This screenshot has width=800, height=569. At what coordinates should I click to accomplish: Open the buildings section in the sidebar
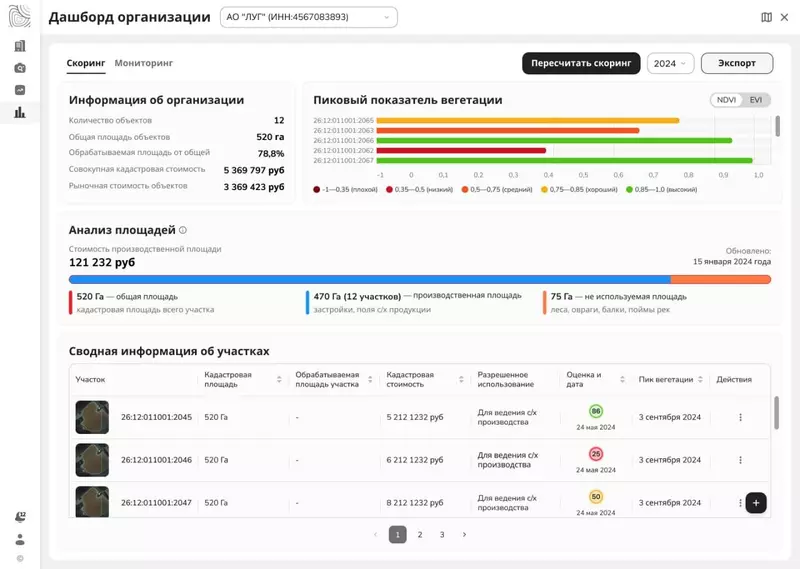[x=20, y=46]
